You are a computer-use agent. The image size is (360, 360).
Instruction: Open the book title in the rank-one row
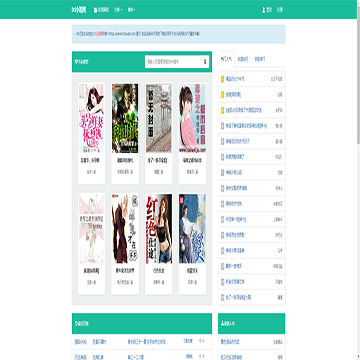(x=235, y=79)
